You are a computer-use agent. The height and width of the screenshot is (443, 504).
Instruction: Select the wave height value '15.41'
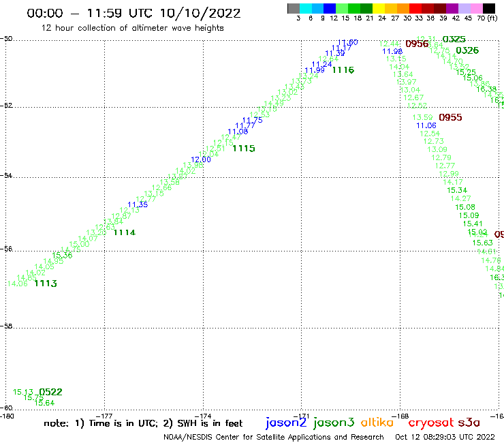pyautogui.click(x=473, y=224)
